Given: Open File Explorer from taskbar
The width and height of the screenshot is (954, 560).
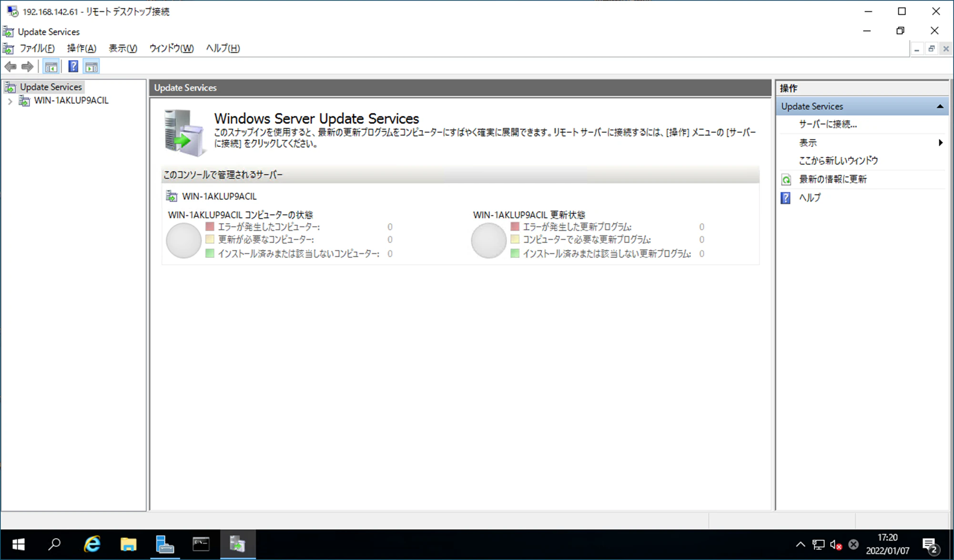Looking at the screenshot, I should [128, 544].
